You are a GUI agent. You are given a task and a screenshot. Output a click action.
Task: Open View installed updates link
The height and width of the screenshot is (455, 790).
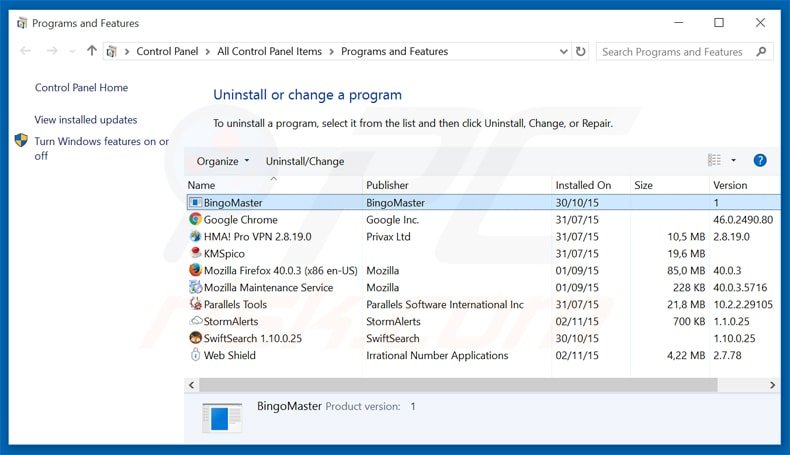pos(86,120)
